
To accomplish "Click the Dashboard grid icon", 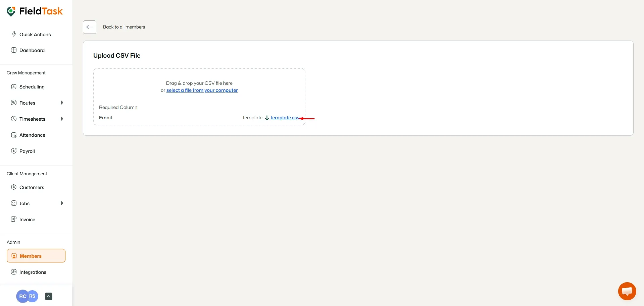I will (x=14, y=50).
